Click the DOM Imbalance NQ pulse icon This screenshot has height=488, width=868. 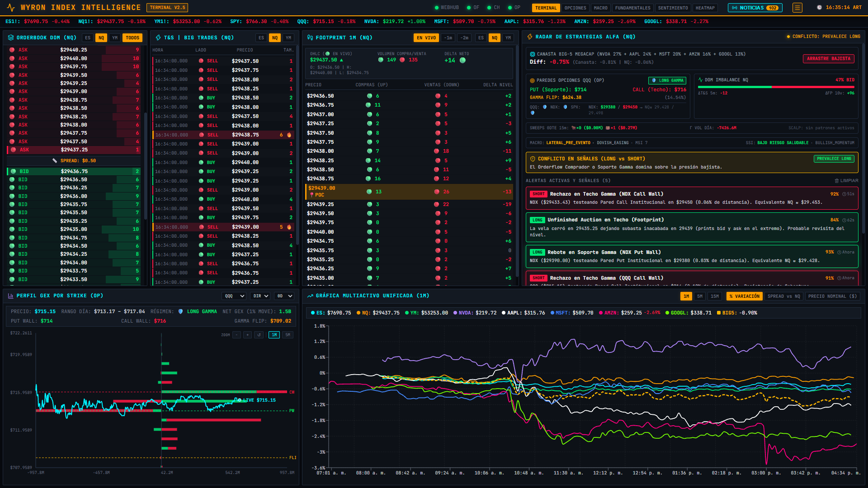(700, 80)
